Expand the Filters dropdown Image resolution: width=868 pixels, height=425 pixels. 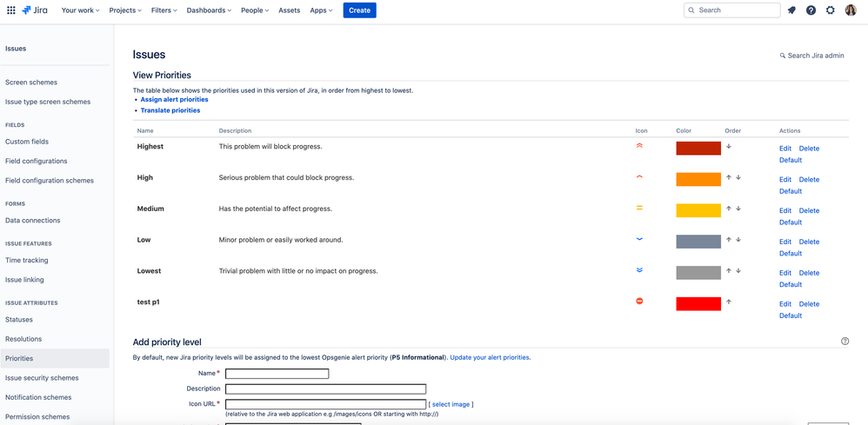tap(164, 10)
